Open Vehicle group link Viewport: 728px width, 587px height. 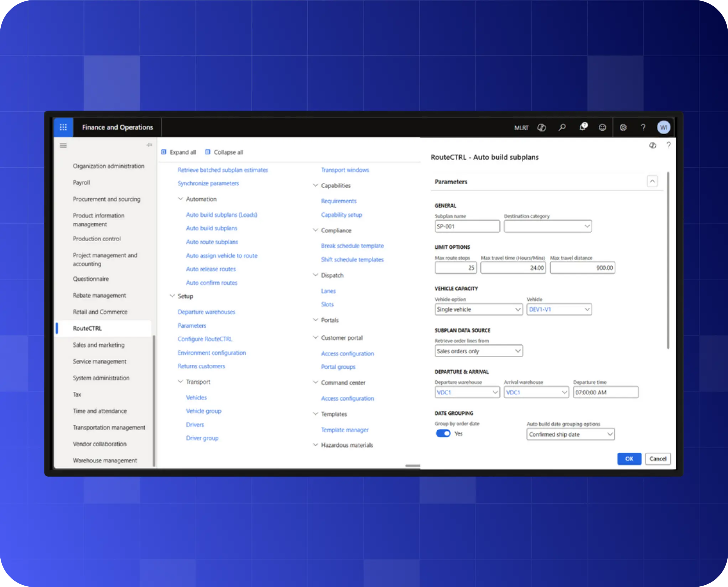pyautogui.click(x=204, y=411)
